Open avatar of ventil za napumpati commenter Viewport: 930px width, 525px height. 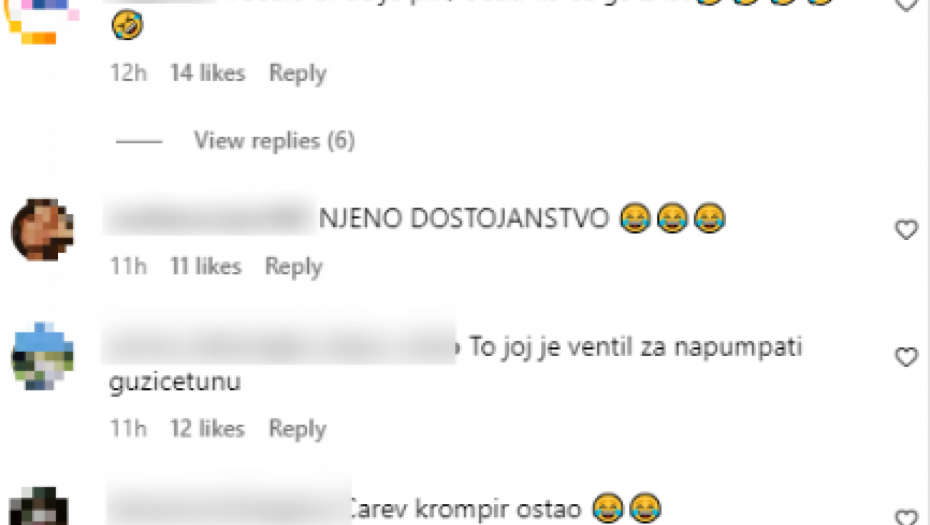click(x=42, y=357)
